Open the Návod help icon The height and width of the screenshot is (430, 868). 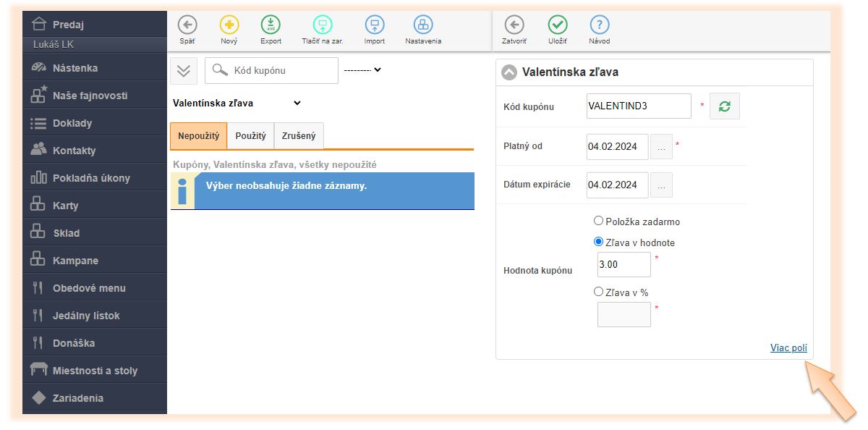coord(599,25)
